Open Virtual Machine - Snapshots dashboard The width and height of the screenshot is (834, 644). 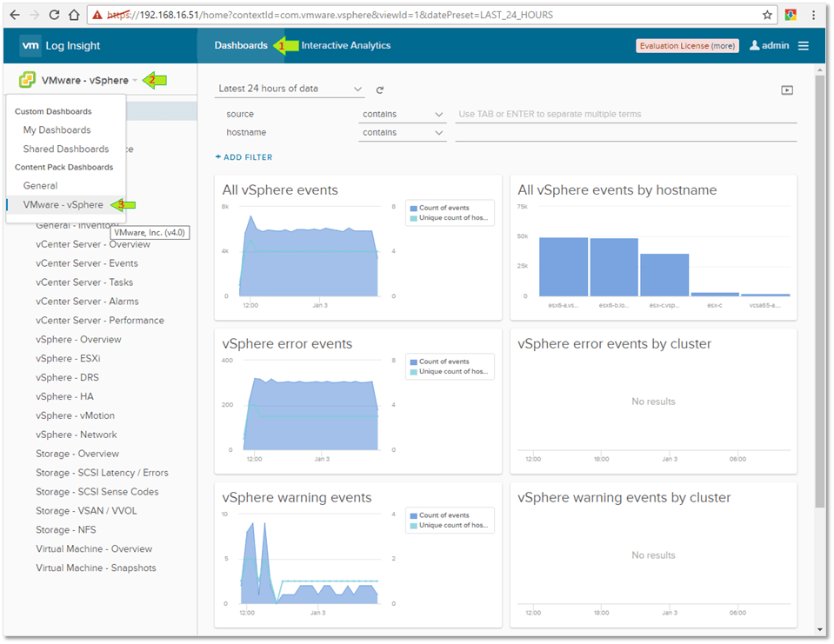97,568
